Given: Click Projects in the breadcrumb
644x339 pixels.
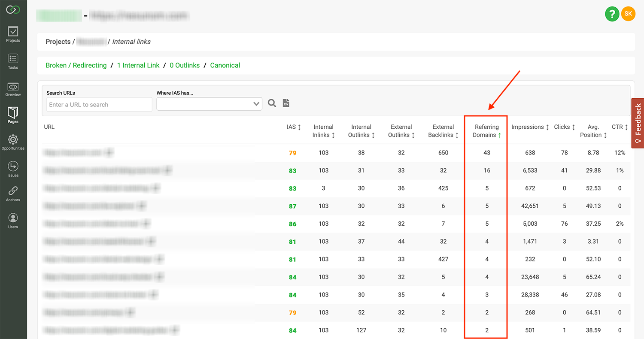Looking at the screenshot, I should tap(58, 42).
